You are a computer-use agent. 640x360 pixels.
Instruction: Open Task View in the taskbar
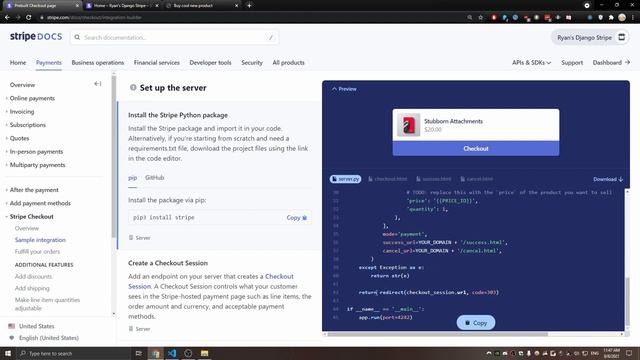138,353
